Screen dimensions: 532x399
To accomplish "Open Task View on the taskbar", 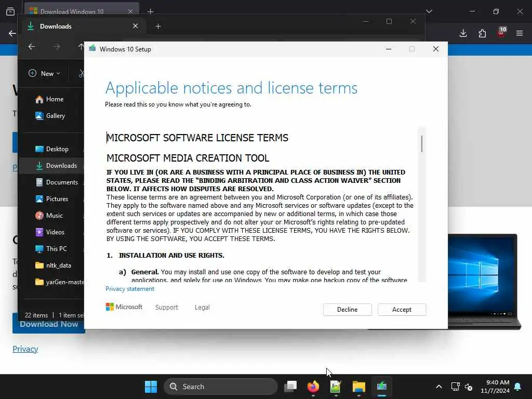I will point(290,387).
